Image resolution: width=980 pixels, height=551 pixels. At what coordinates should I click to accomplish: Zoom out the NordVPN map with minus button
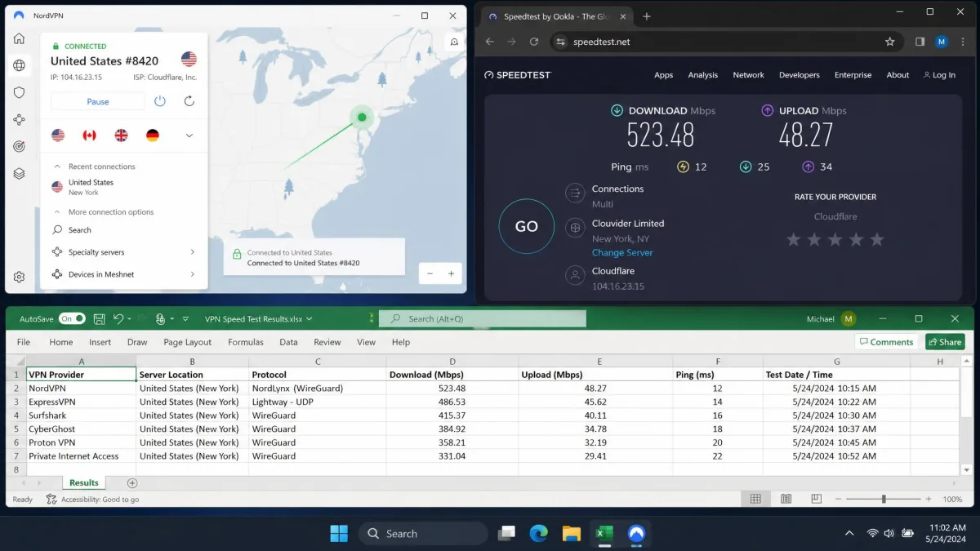click(430, 274)
